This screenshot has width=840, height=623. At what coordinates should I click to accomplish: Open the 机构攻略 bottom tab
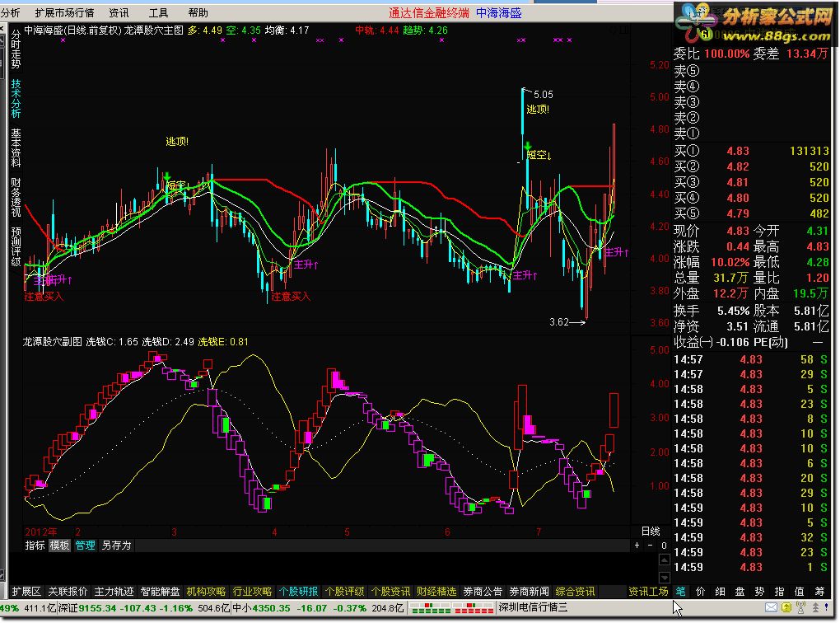206,592
